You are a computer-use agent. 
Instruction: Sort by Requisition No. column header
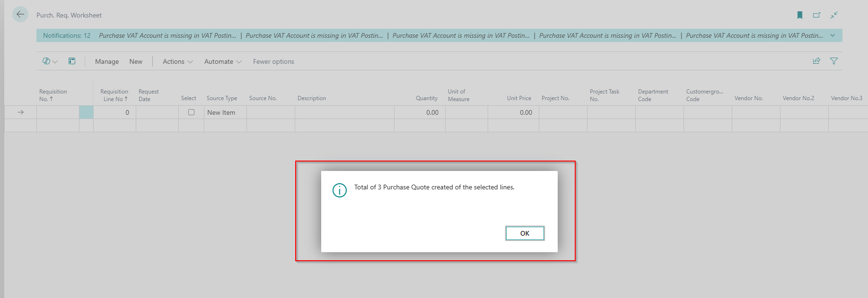coord(53,95)
